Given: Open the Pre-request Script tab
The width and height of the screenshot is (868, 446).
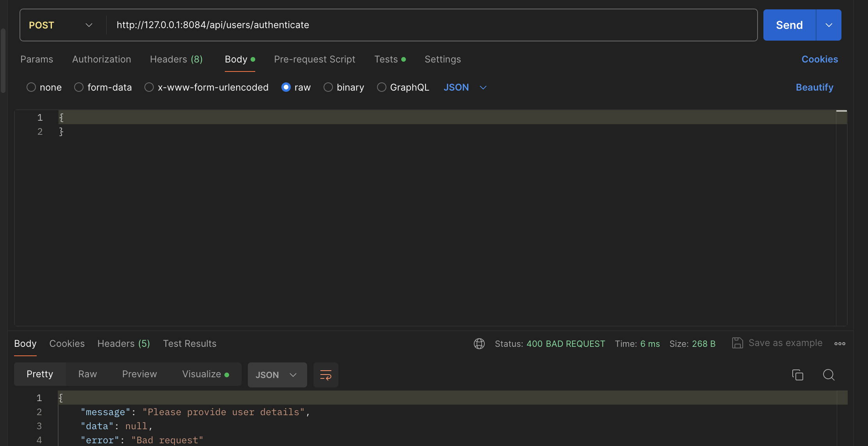Looking at the screenshot, I should (x=315, y=59).
